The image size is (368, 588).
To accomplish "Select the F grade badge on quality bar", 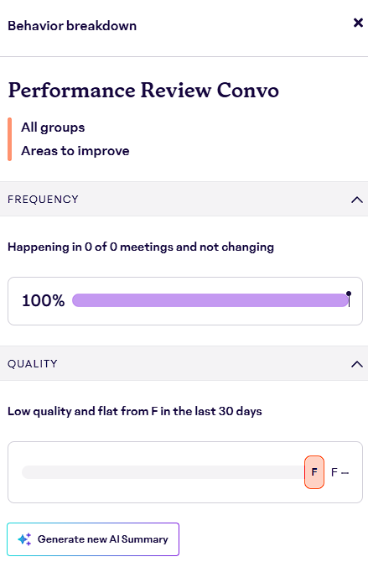I will click(314, 472).
